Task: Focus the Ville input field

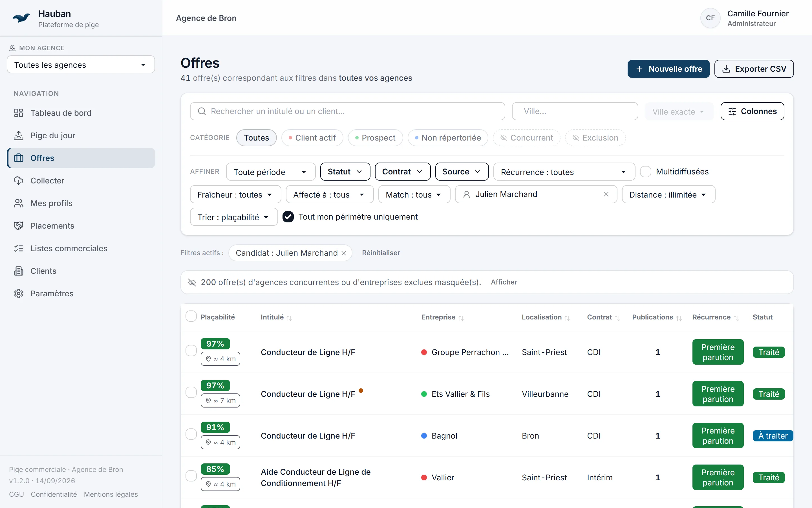Action: coord(575,111)
